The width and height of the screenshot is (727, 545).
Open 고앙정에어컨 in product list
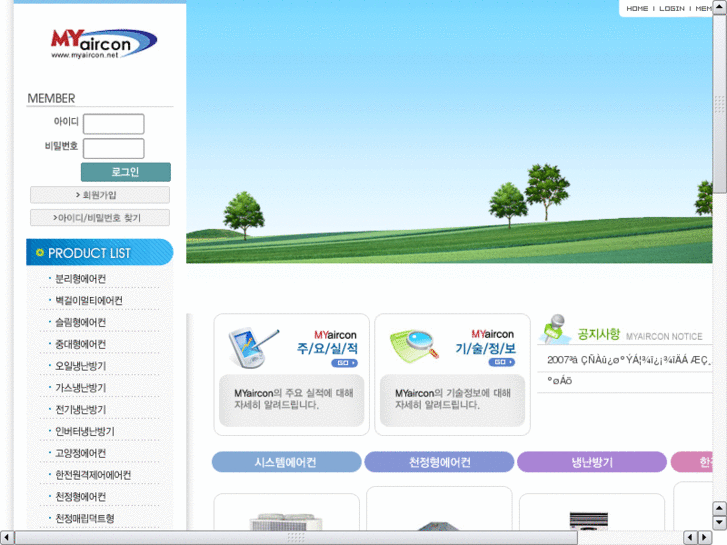click(80, 453)
